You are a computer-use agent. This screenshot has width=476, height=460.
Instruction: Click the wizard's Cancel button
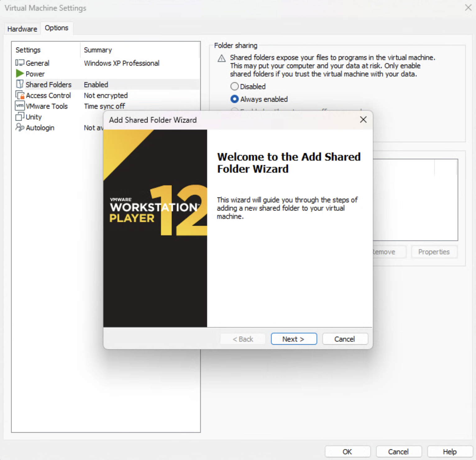pos(345,339)
